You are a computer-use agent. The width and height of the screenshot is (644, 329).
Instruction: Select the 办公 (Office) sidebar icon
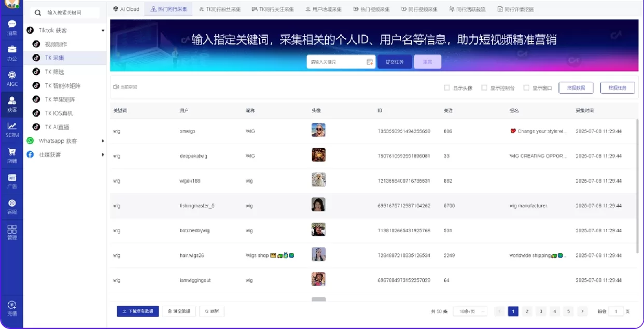coord(11,50)
